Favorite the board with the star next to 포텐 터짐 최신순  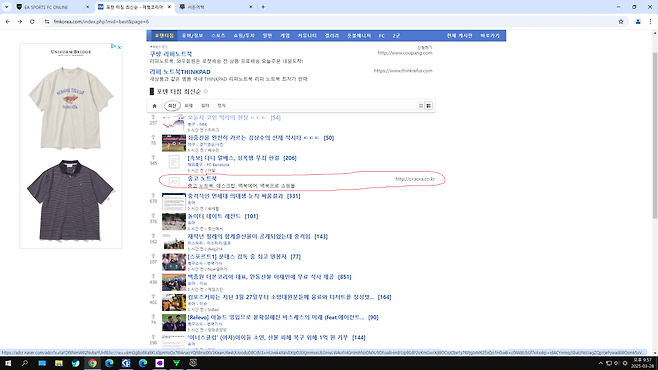click(206, 91)
